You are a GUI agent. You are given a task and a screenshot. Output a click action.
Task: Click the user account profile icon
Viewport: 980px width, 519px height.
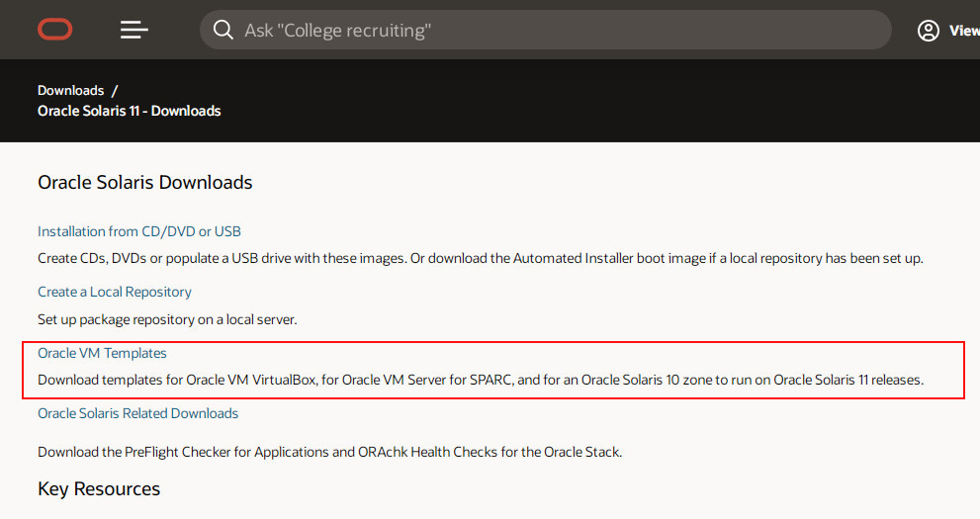click(x=929, y=30)
